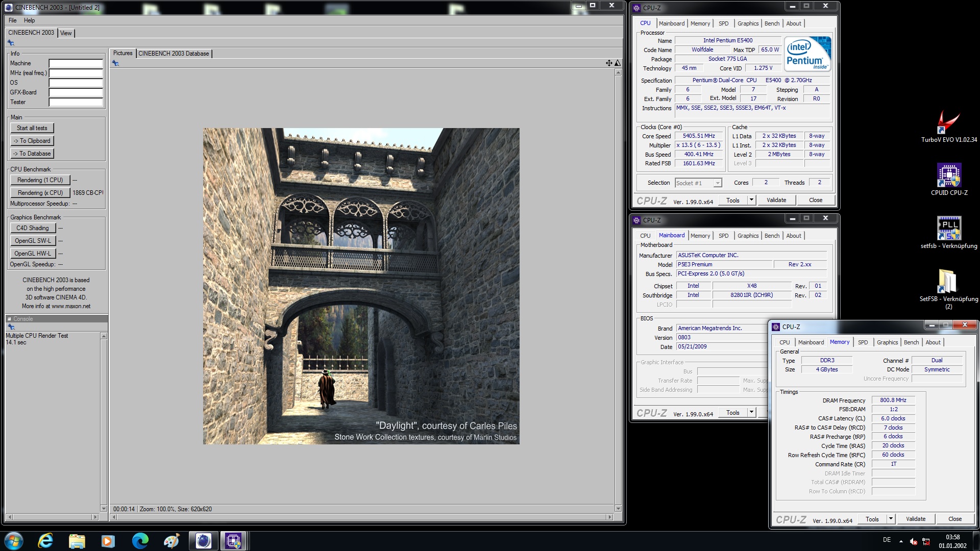Image resolution: width=980 pixels, height=551 pixels.
Task: Click the pin icon in Console panel
Action: (x=11, y=327)
